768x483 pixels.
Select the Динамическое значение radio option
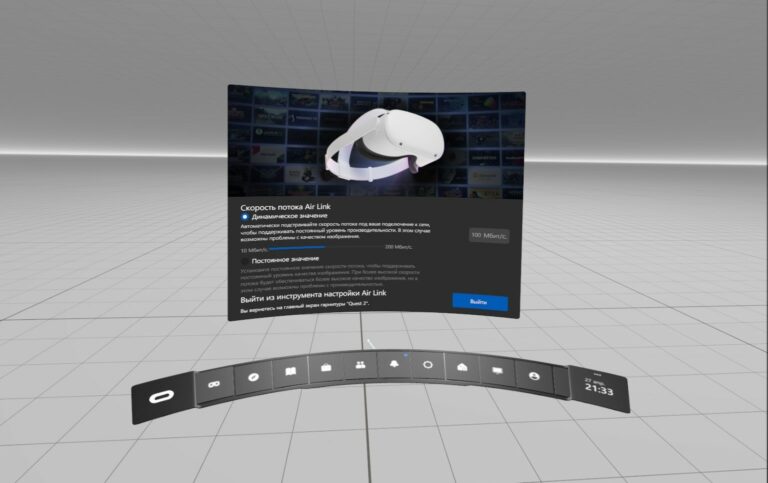pos(245,217)
